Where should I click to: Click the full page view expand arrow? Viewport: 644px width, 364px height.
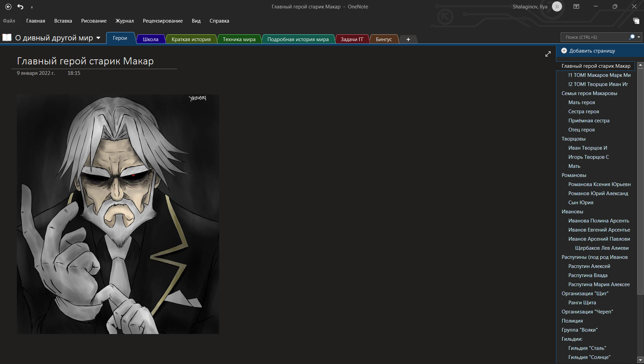point(548,54)
